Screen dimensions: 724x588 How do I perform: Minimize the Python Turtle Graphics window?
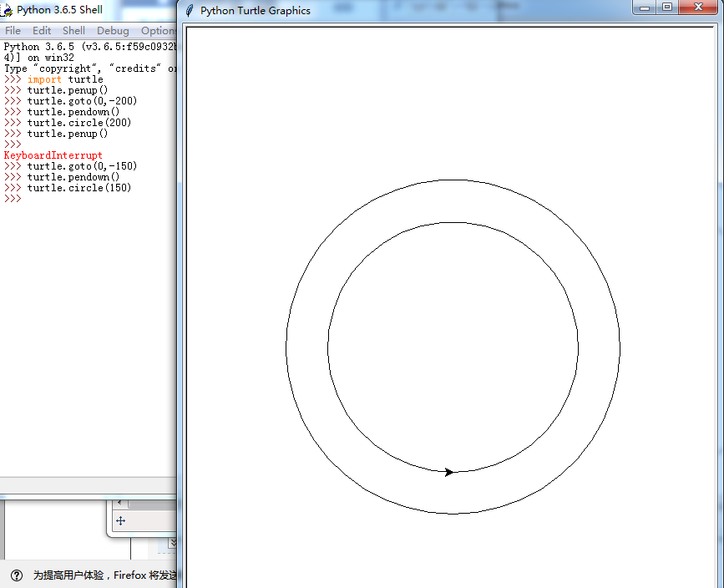643,8
